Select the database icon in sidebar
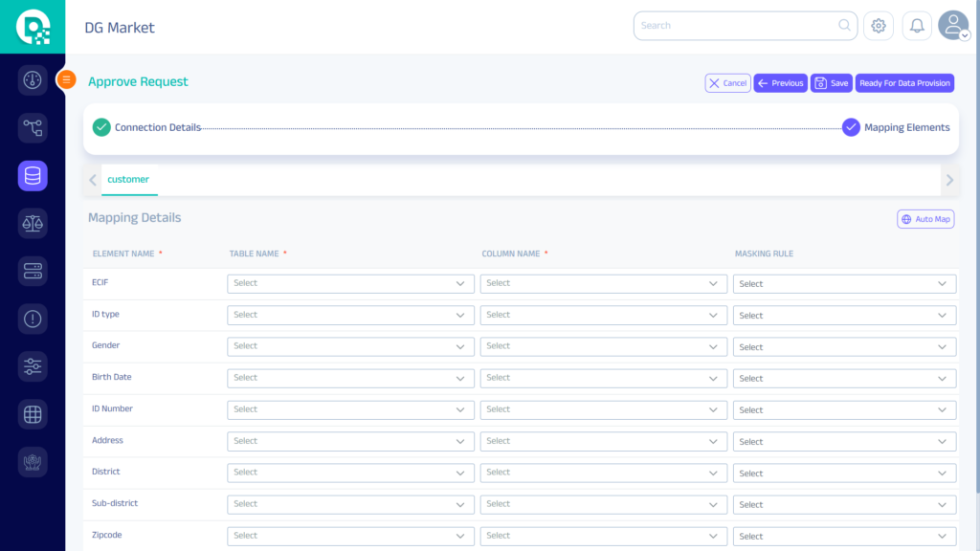 click(33, 176)
